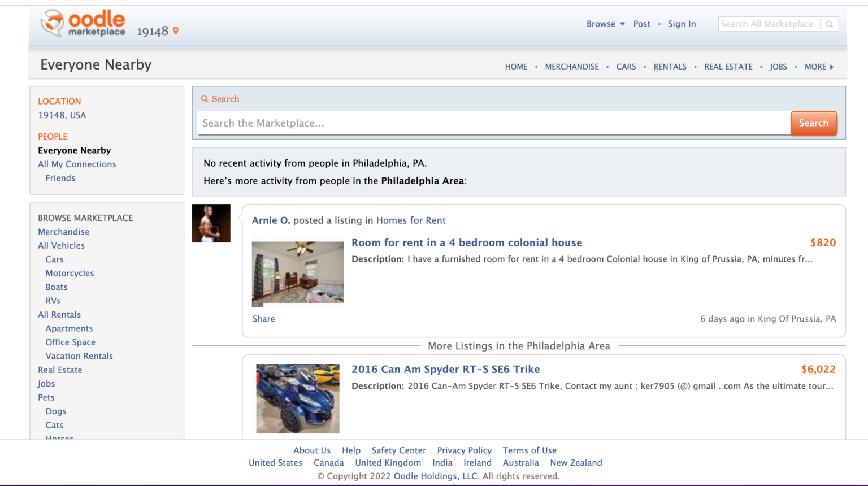Open the location pin next to 19148
Screen dimensions: 868x486
[x=175, y=31]
